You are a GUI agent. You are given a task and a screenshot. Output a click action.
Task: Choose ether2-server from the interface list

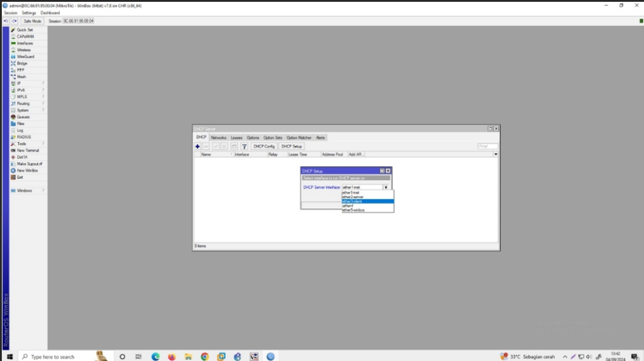point(367,197)
